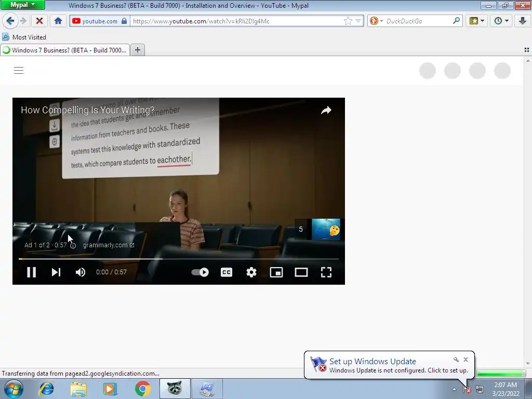This screenshot has width=532, height=399.
Task: Open the clock showing 2:07 AM
Action: pyautogui.click(x=506, y=389)
